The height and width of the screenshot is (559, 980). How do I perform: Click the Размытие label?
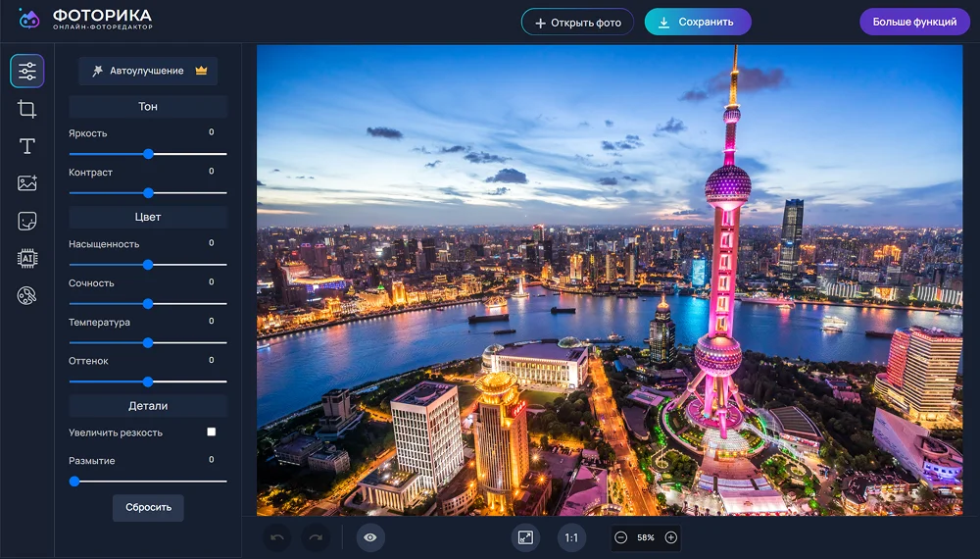pos(92,461)
